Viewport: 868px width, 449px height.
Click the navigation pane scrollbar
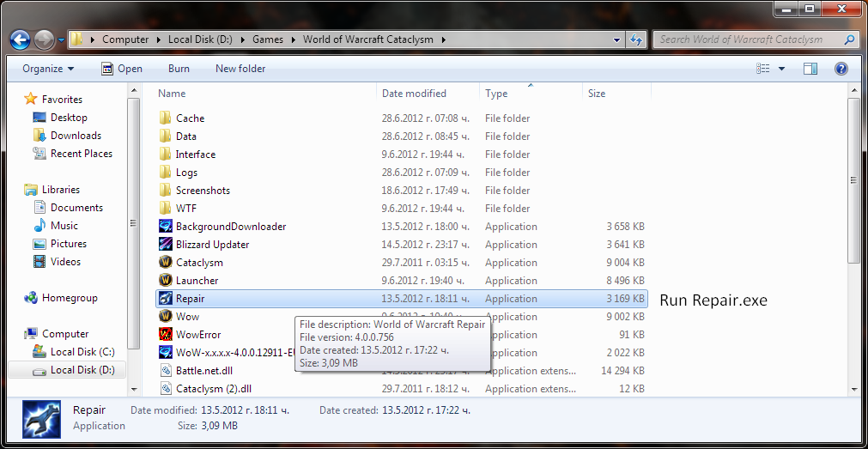coord(133,224)
